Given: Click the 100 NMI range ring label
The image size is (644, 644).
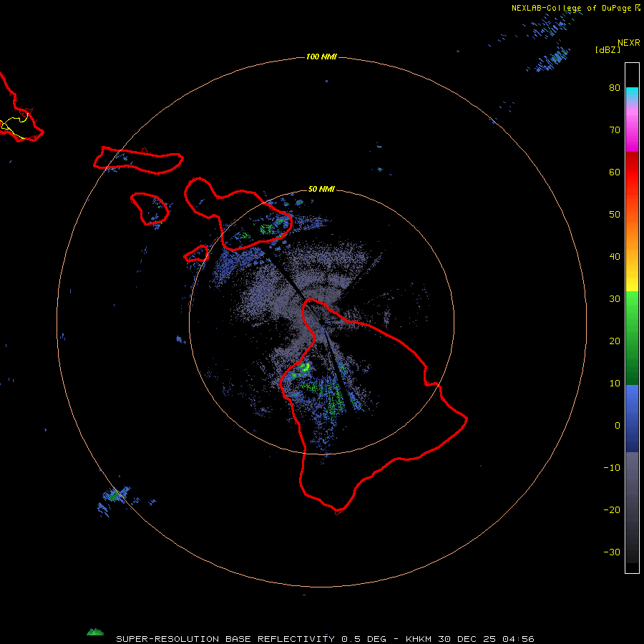Looking at the screenshot, I should (x=321, y=57).
